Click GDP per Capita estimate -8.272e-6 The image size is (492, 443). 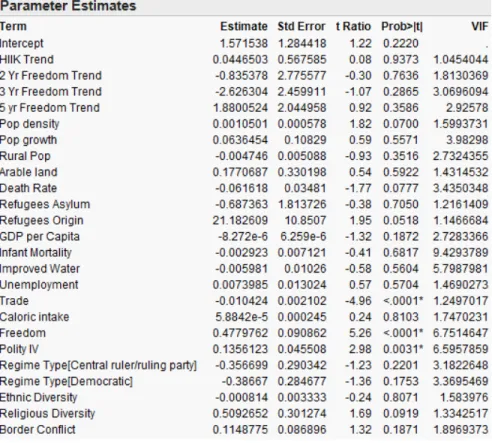[243, 237]
